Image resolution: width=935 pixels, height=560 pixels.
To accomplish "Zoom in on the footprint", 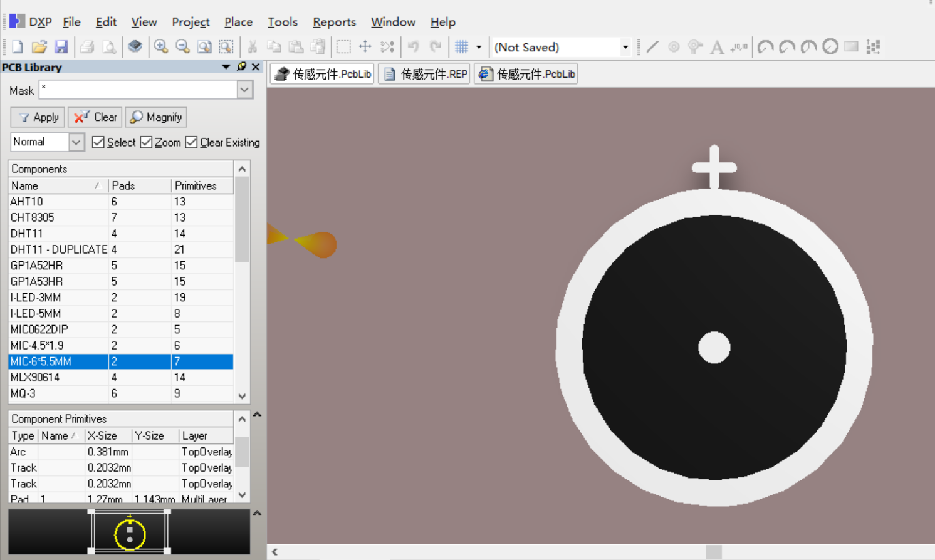I will coord(161,47).
